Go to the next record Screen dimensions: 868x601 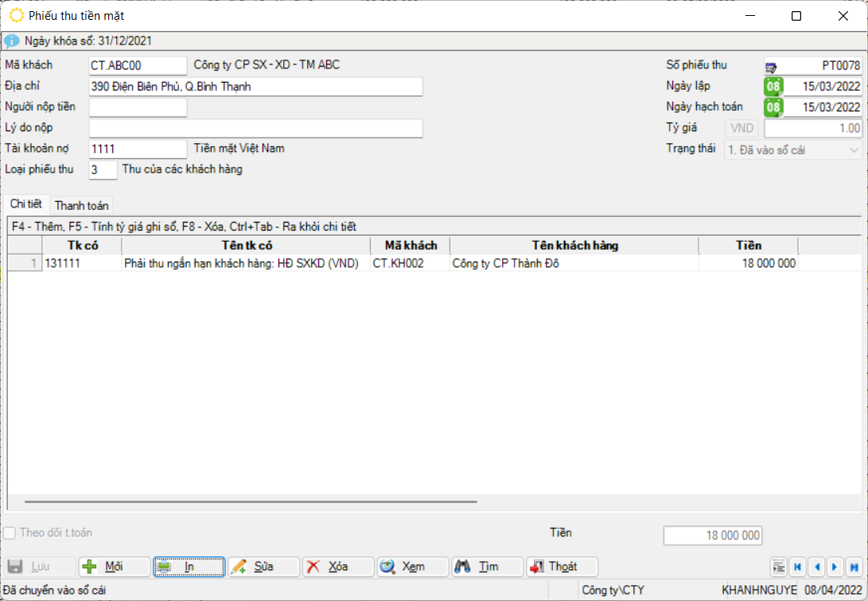click(835, 567)
